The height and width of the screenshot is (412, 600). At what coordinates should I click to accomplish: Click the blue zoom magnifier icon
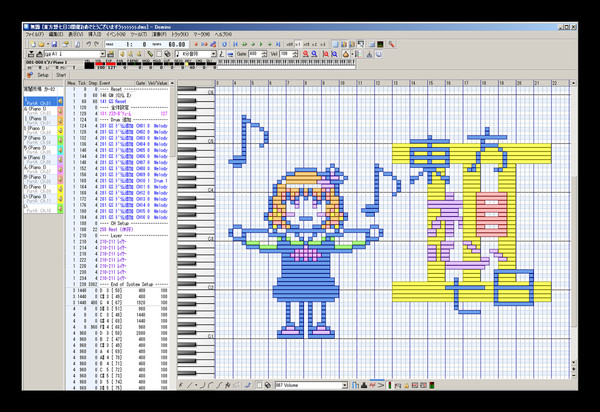314,54
